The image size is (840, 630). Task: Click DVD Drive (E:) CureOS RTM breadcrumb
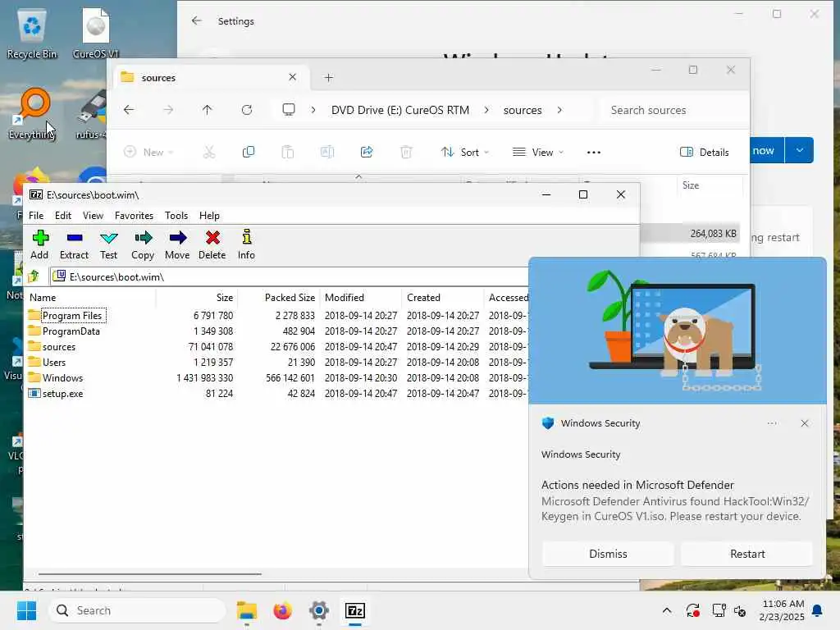point(400,110)
